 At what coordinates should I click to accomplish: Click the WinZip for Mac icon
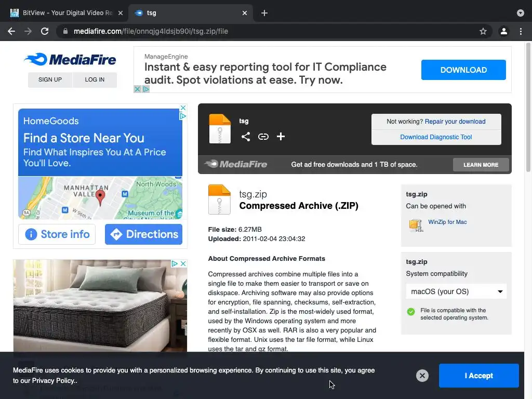416,225
